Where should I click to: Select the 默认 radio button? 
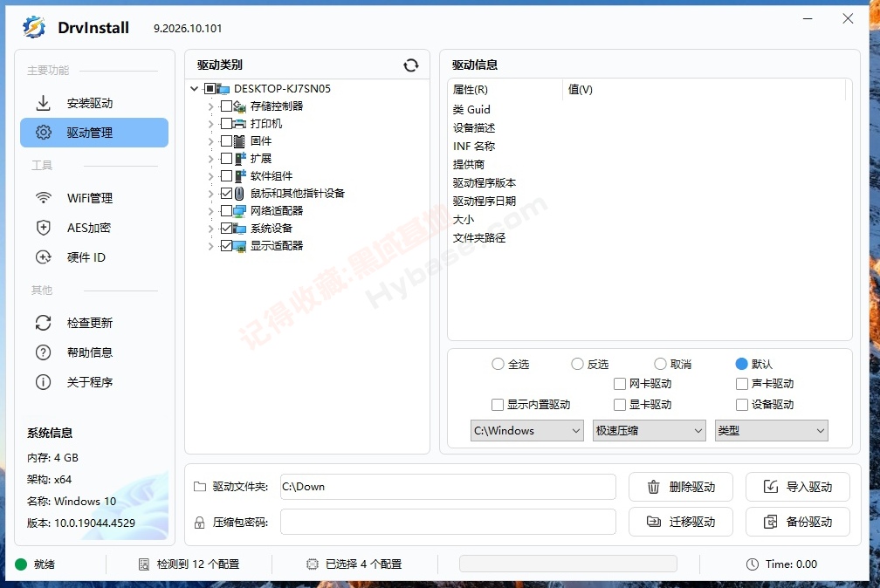(x=741, y=364)
